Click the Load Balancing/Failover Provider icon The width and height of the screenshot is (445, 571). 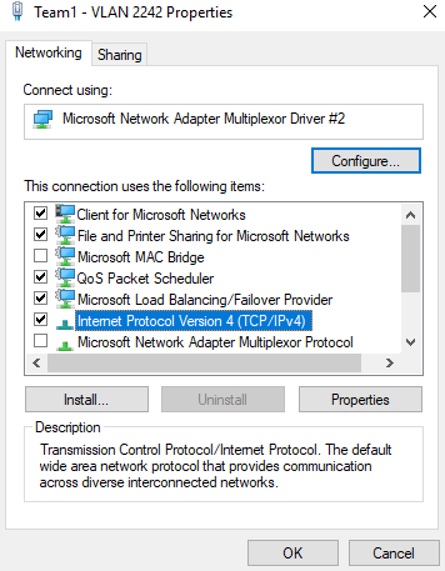point(65,299)
